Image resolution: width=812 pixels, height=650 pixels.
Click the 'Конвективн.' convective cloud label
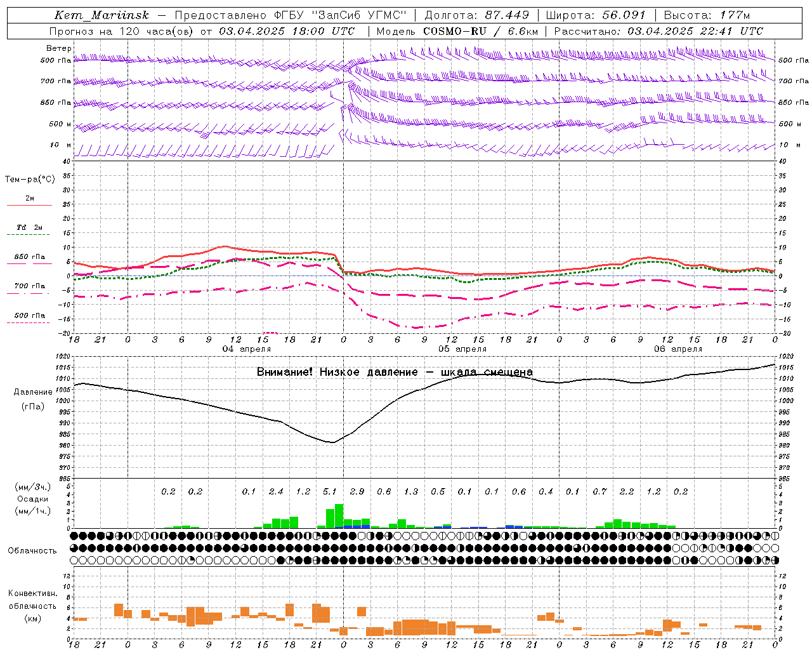pos(32,594)
